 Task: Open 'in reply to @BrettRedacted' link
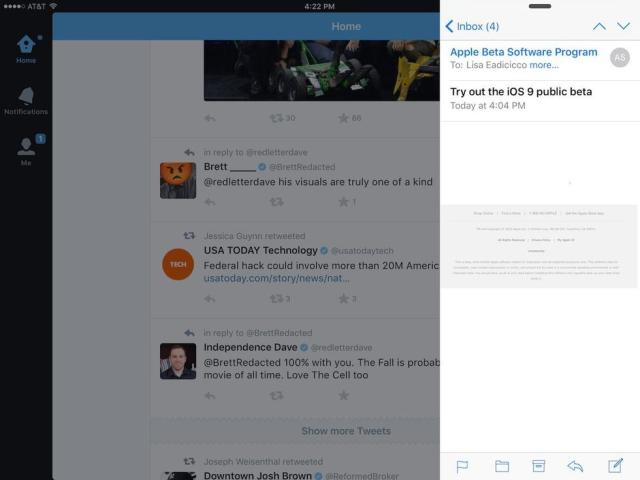pyautogui.click(x=258, y=333)
